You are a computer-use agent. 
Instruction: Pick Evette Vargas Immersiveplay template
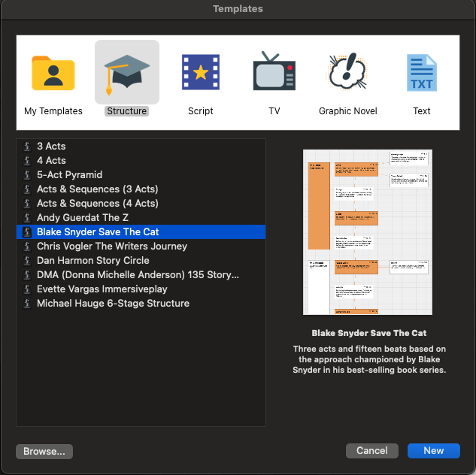tap(102, 289)
